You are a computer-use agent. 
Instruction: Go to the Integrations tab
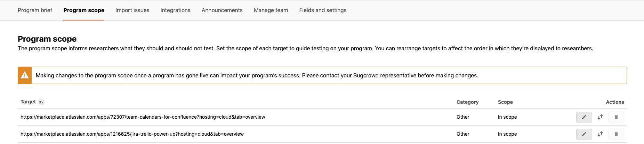point(175,10)
